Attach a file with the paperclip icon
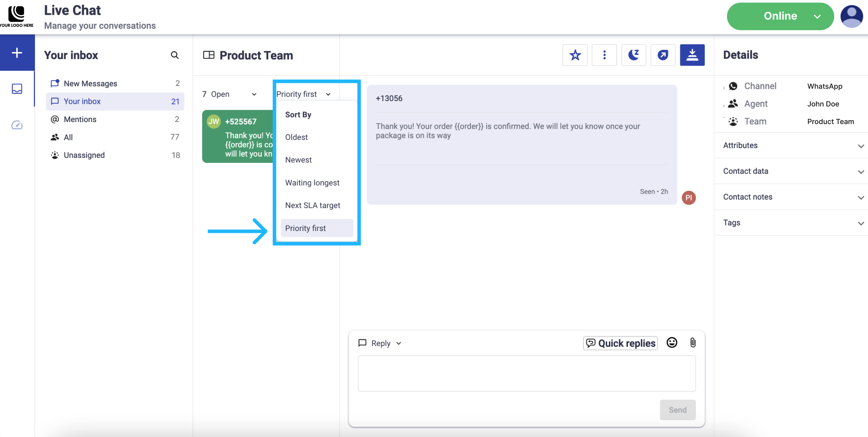Viewport: 868px width, 437px height. pyautogui.click(x=693, y=343)
